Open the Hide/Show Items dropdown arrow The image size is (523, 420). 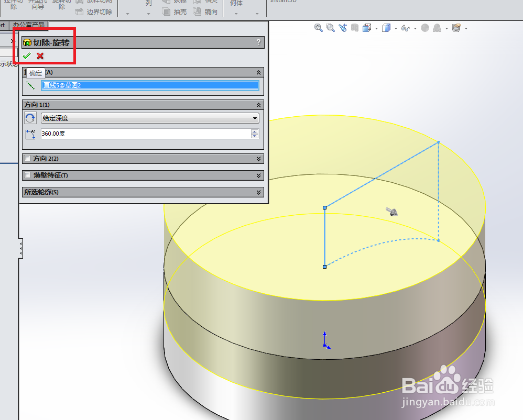(x=415, y=29)
